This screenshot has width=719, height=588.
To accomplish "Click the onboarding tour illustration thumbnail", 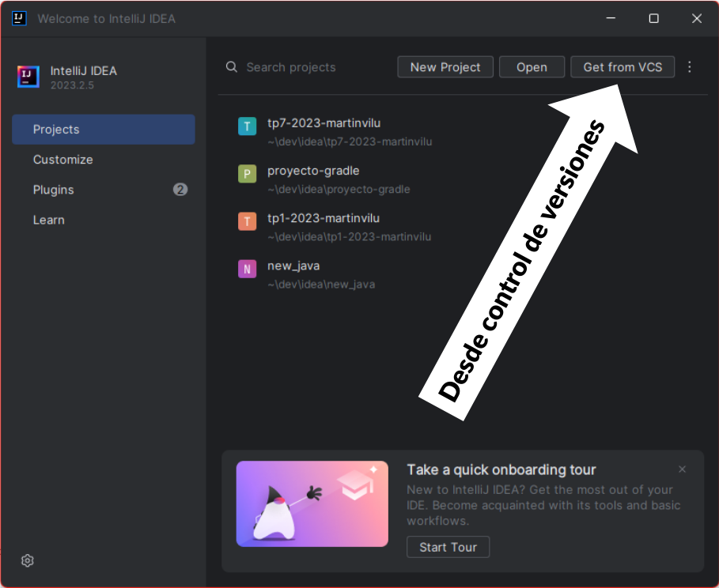I will click(x=312, y=503).
